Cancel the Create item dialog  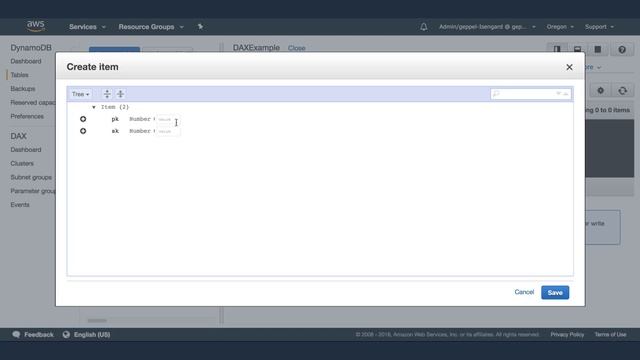tap(524, 292)
